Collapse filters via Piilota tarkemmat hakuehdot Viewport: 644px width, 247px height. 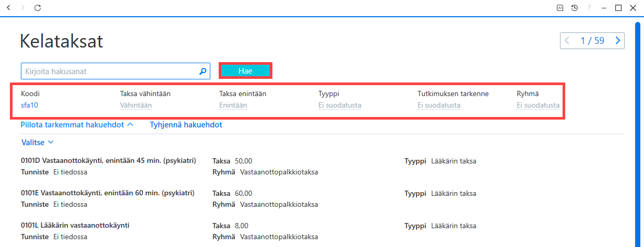click(77, 125)
